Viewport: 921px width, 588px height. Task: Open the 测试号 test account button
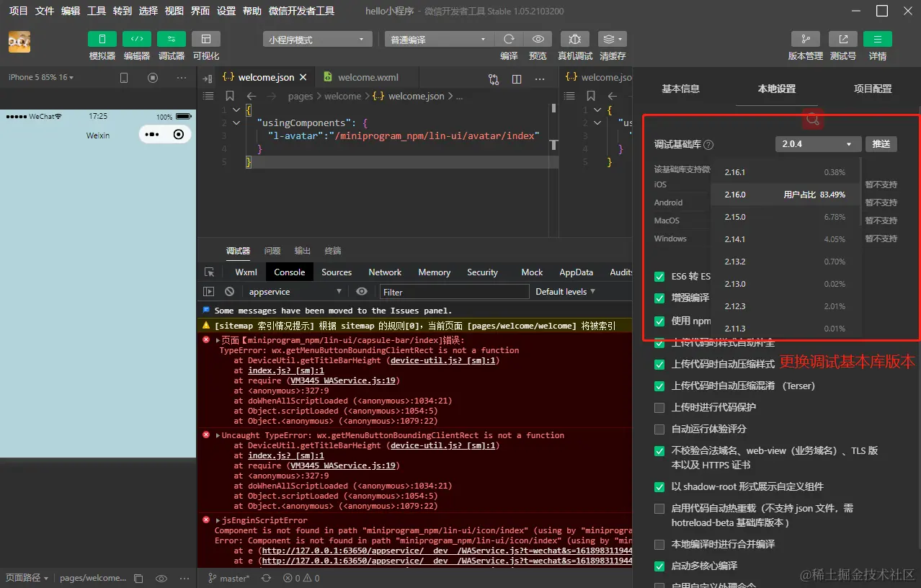point(842,39)
